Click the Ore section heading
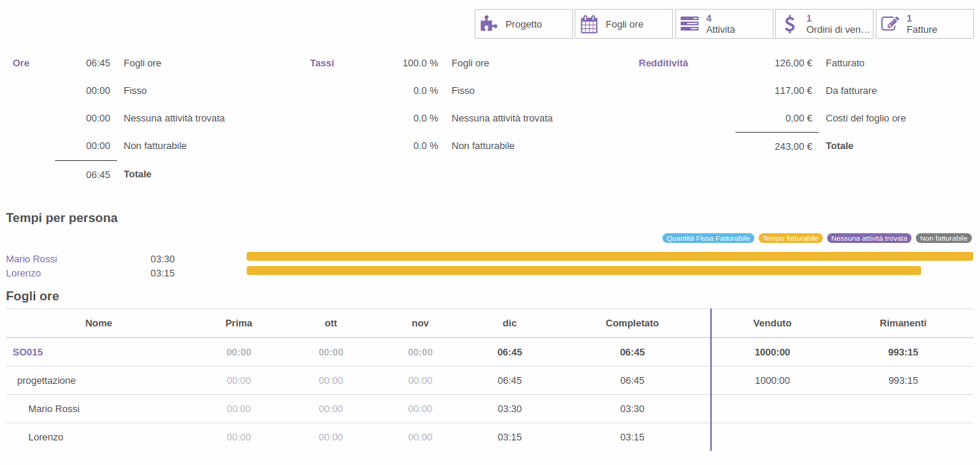Viewport: 980px width, 465px height. (x=21, y=63)
